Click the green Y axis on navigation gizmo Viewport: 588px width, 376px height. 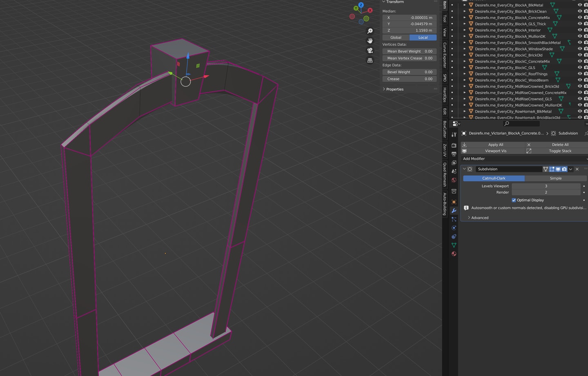356,8
